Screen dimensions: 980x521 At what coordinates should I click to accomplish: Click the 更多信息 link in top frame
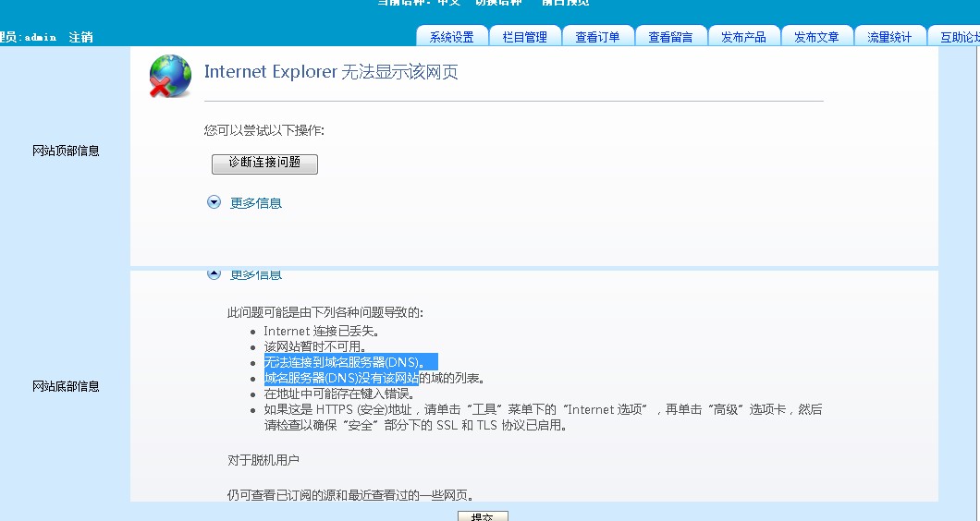click(x=256, y=203)
